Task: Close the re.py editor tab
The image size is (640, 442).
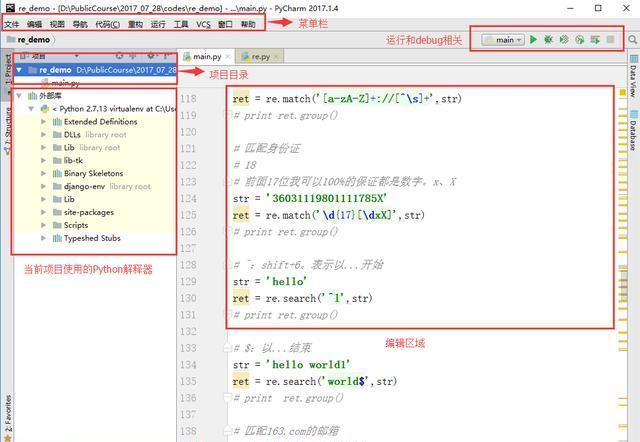Action: click(x=276, y=56)
